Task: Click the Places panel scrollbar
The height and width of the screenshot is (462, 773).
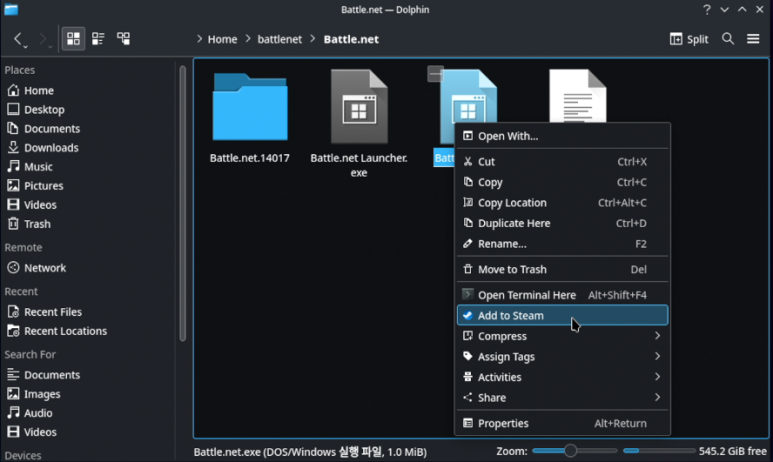Action: click(x=182, y=203)
